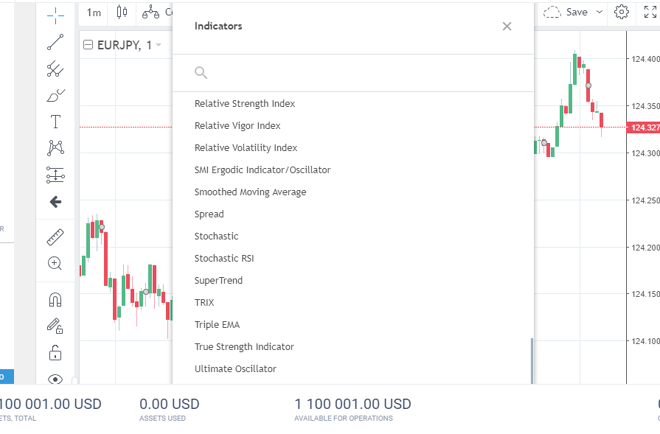The width and height of the screenshot is (660, 434).
Task: Choose Stochastic RSI indicator
Action: [x=224, y=258]
